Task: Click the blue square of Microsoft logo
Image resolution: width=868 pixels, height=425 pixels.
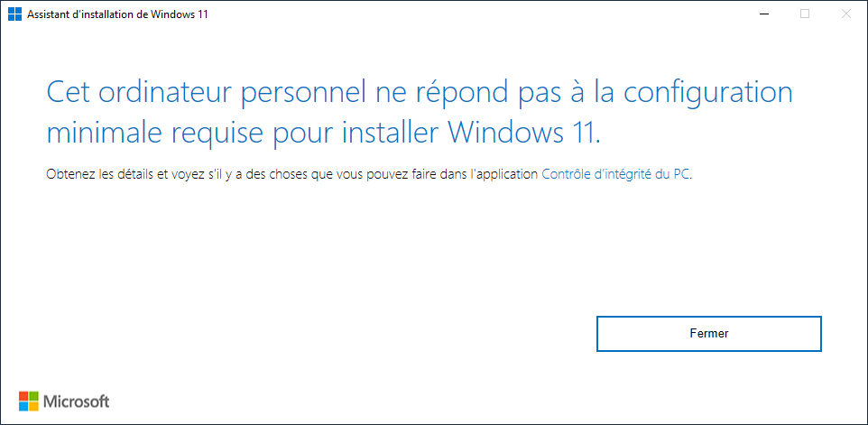Action: [x=23, y=406]
